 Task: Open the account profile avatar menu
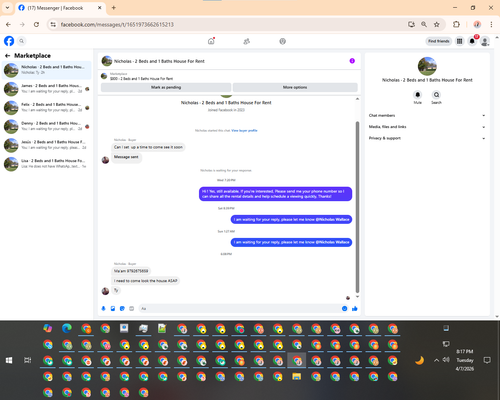point(485,41)
